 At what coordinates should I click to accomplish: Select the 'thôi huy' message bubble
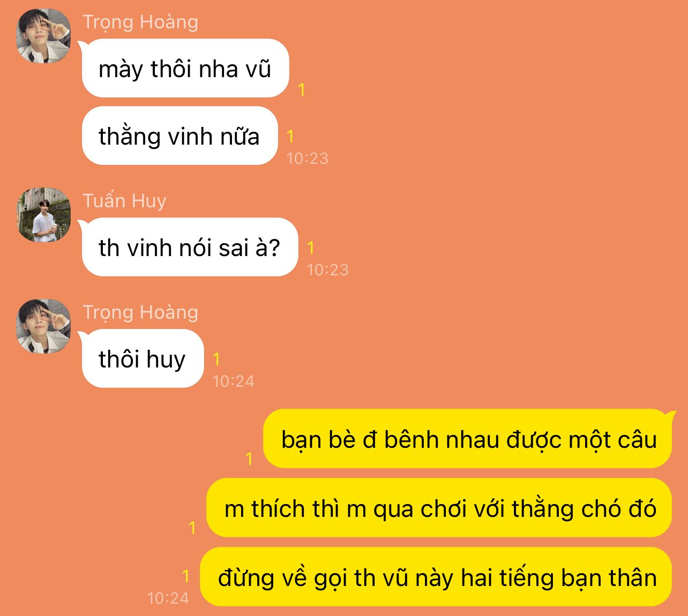143,358
